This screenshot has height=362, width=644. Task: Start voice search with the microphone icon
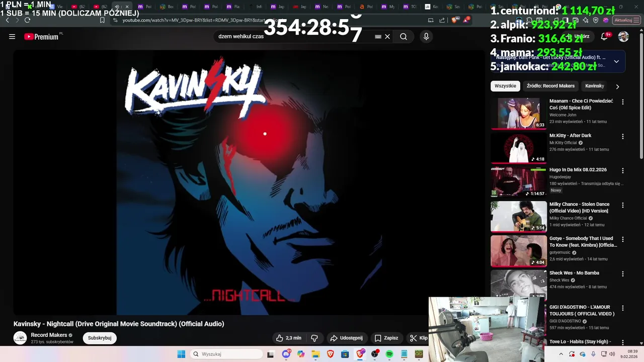(x=426, y=37)
